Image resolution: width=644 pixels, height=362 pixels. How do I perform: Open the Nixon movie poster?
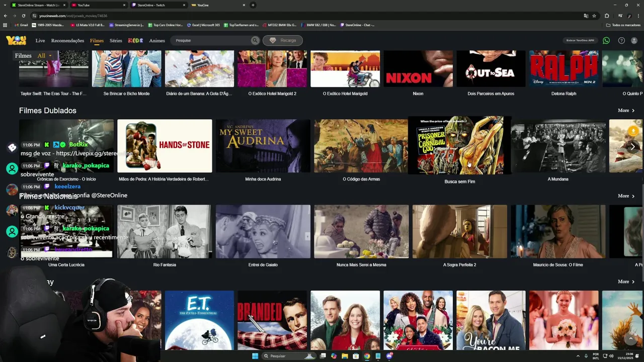[x=418, y=69]
